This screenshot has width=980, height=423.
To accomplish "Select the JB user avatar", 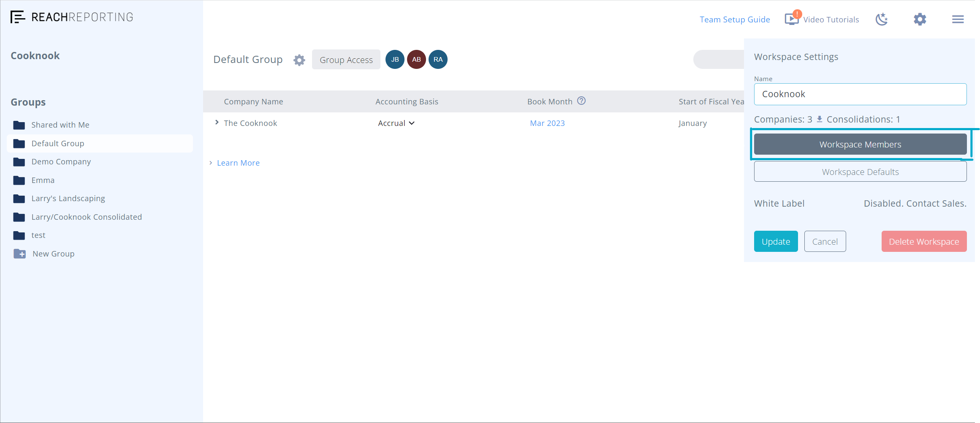I will [x=395, y=60].
